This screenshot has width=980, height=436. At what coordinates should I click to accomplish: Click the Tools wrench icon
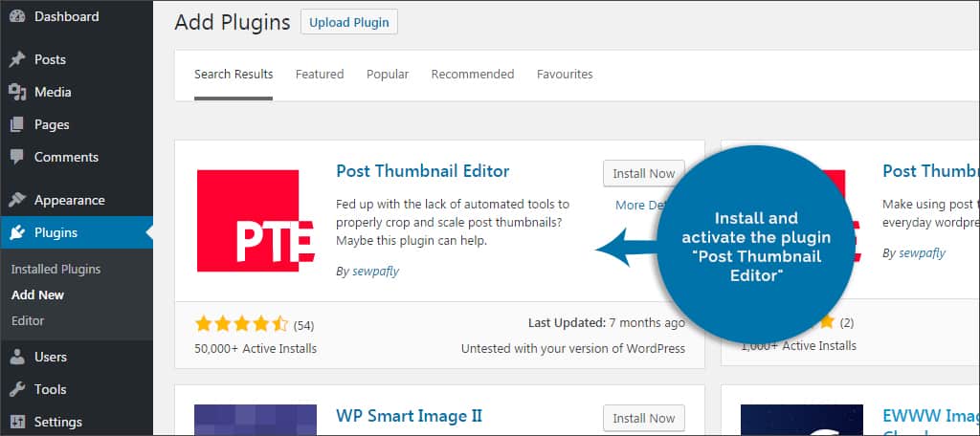[17, 389]
